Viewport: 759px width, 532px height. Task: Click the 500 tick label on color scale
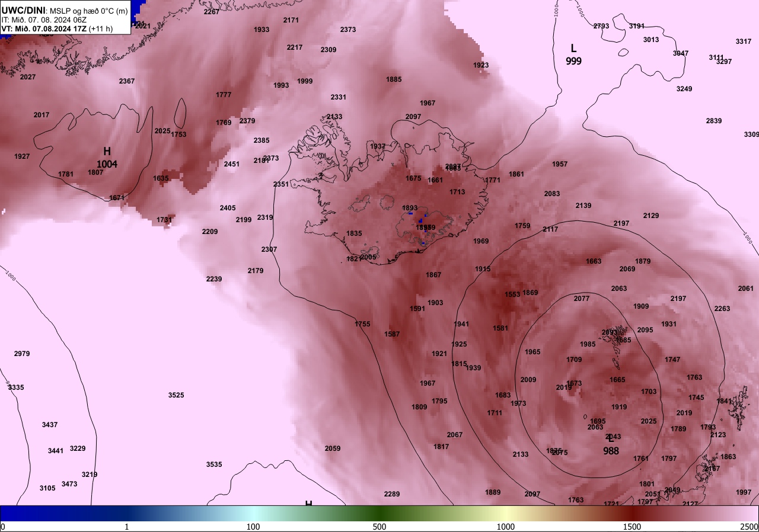379,527
